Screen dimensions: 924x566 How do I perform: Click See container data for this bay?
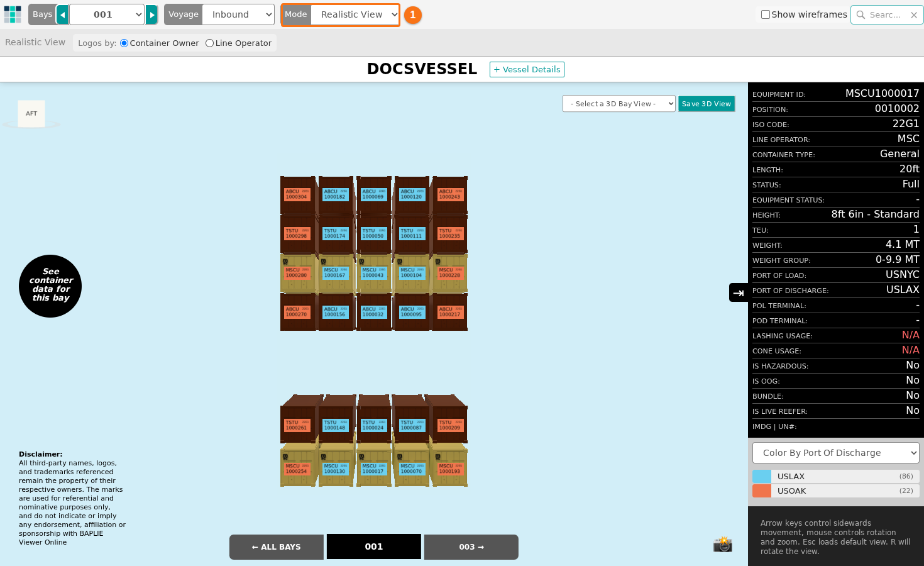click(x=50, y=286)
